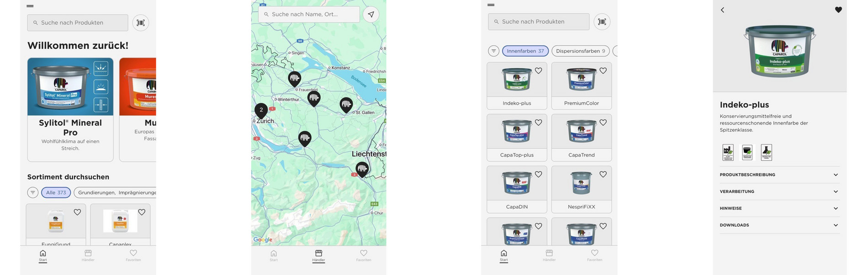Open the Sylitol Mineral Pro promo card
The height and width of the screenshot is (275, 868).
(70, 110)
